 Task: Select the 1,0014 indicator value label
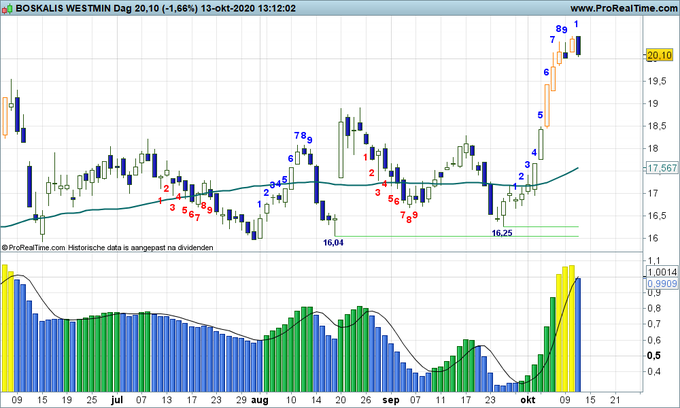[x=662, y=272]
